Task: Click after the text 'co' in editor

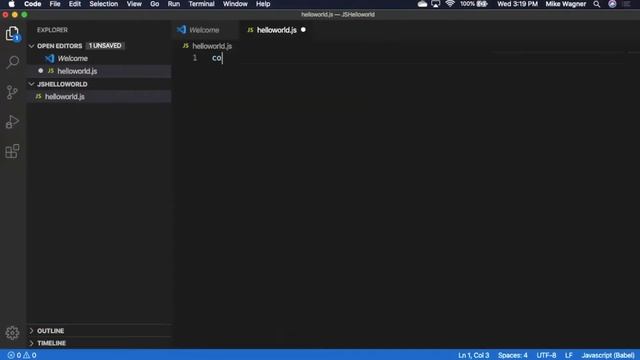Action: 222,58
